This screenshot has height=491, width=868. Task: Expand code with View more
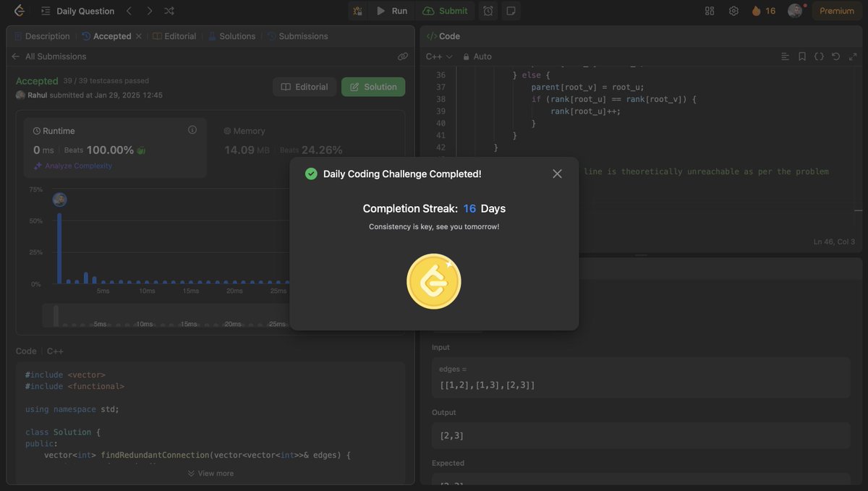coord(210,473)
